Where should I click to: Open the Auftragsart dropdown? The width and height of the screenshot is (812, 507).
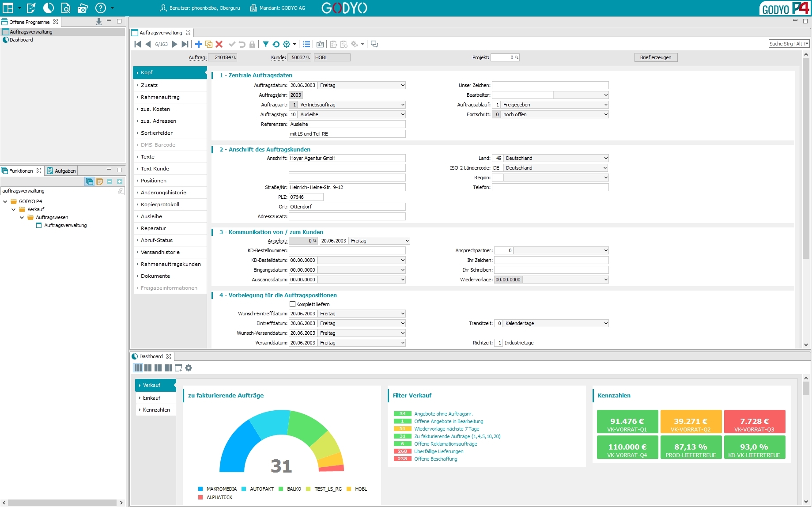click(403, 105)
